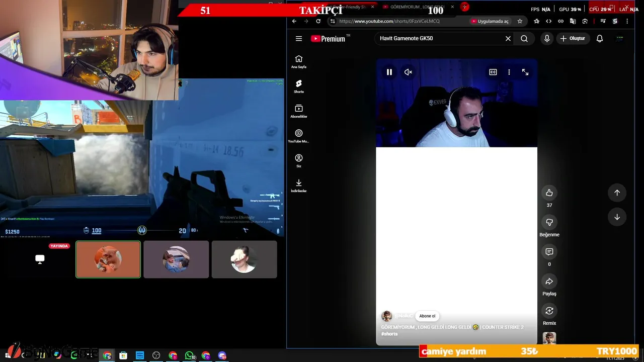The width and height of the screenshot is (644, 362).
Task: Click the browser address bar URL
Action: click(x=389, y=21)
